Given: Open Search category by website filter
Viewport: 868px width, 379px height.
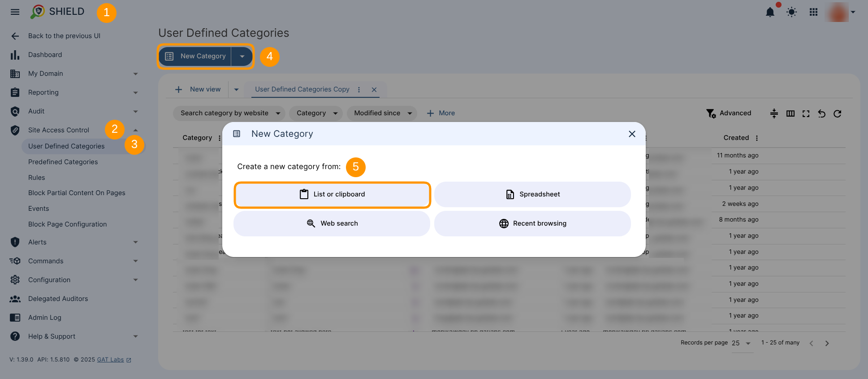Looking at the screenshot, I should pyautogui.click(x=229, y=113).
